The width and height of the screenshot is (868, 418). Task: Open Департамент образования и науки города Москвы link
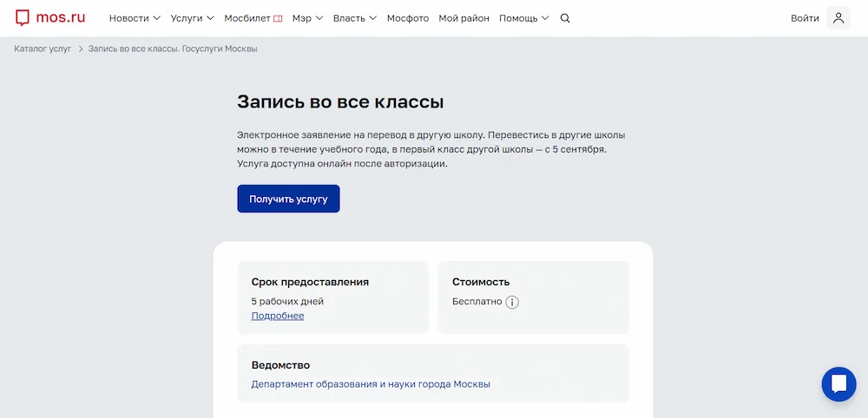click(x=371, y=383)
